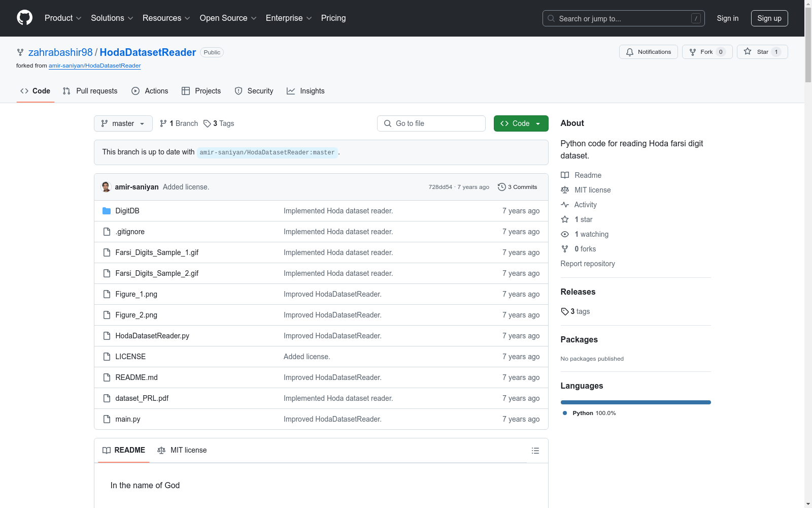
Task: Expand the Product menu
Action: (63, 18)
